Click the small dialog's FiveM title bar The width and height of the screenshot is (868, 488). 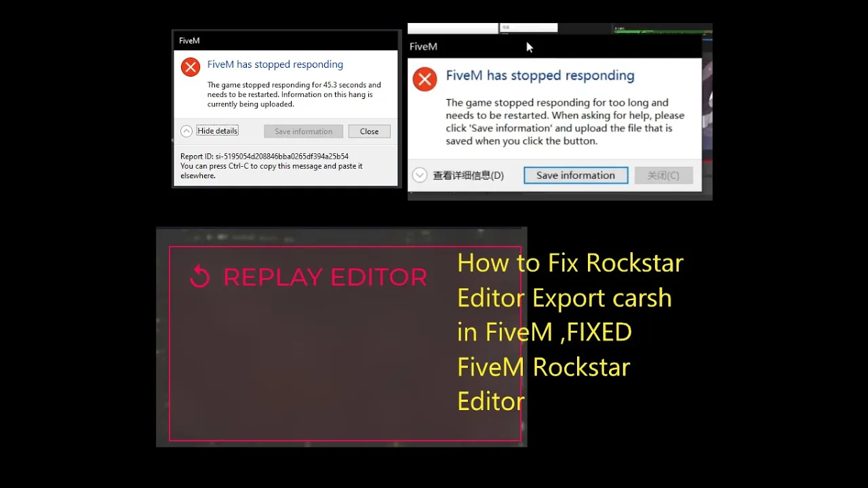(x=286, y=41)
